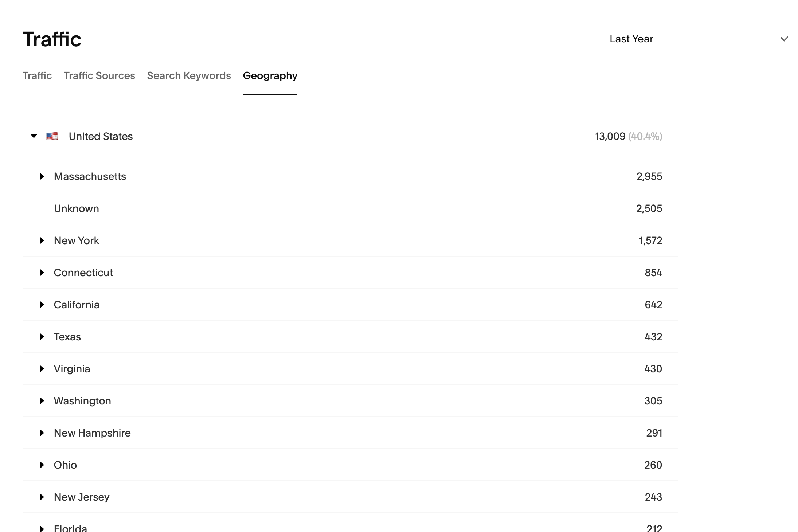This screenshot has height=532, width=798.
Task: Collapse the United States country row
Action: tap(34, 136)
